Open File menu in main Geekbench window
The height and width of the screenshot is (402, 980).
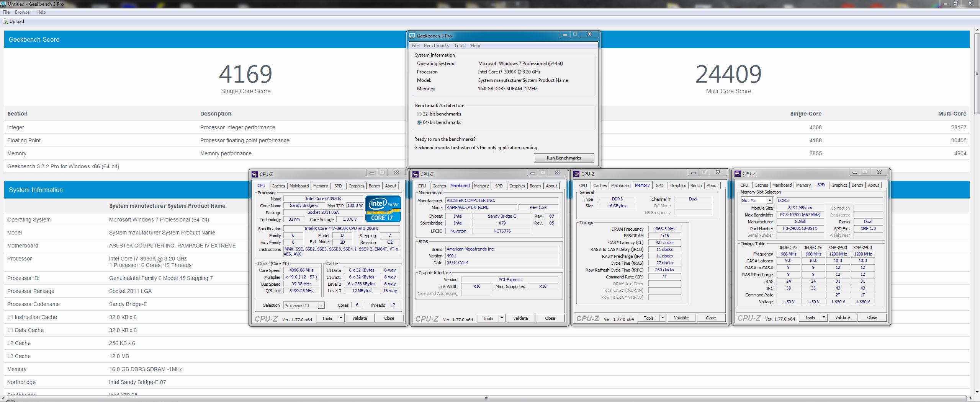pos(6,12)
